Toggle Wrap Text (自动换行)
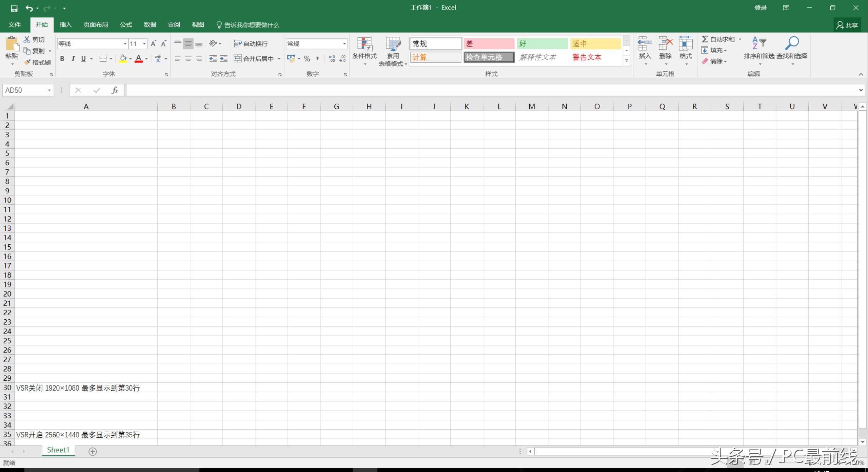 pos(251,43)
